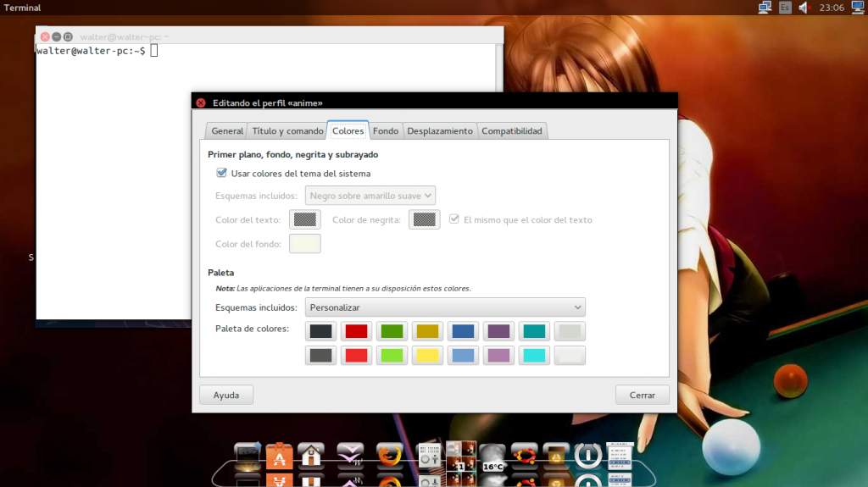The height and width of the screenshot is (487, 868).
Task: Open the session computer icon at panel end
Action: [x=858, y=7]
